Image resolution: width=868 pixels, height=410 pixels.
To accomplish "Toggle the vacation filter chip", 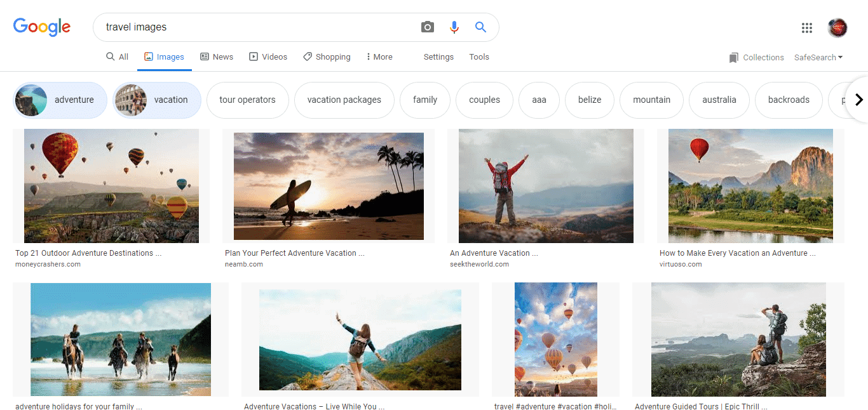I will (157, 100).
